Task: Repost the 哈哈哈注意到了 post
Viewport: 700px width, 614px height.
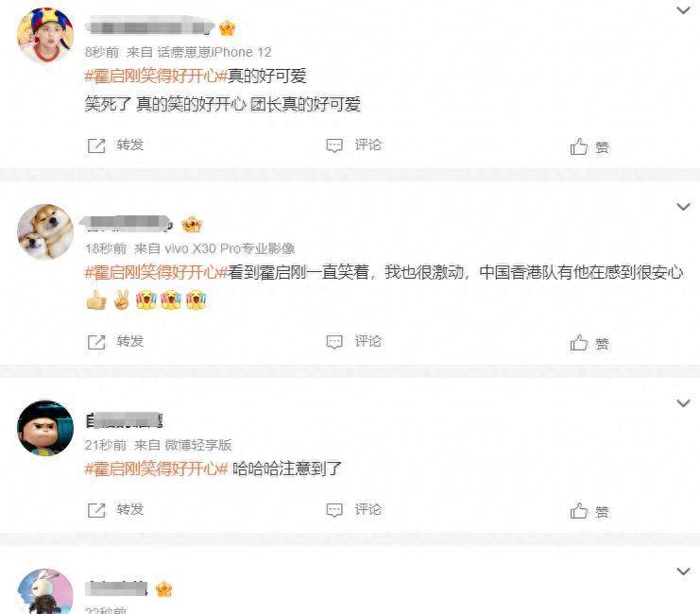Action: point(115,510)
